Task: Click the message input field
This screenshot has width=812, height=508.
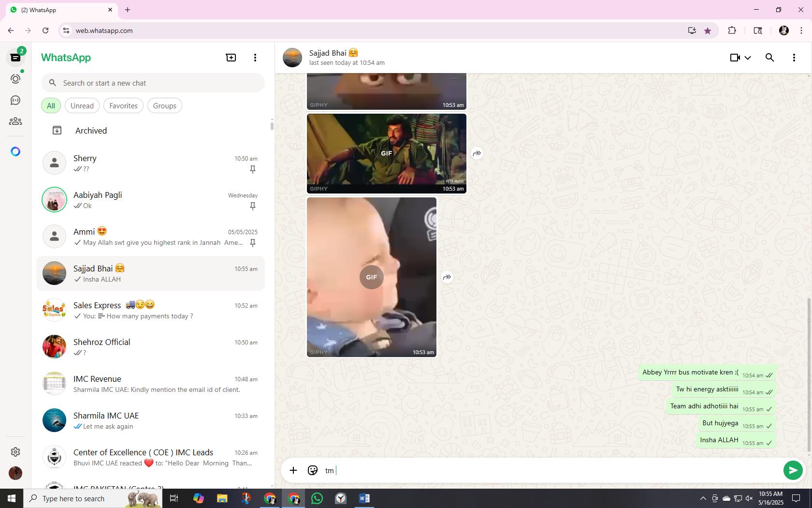Action: click(551, 470)
